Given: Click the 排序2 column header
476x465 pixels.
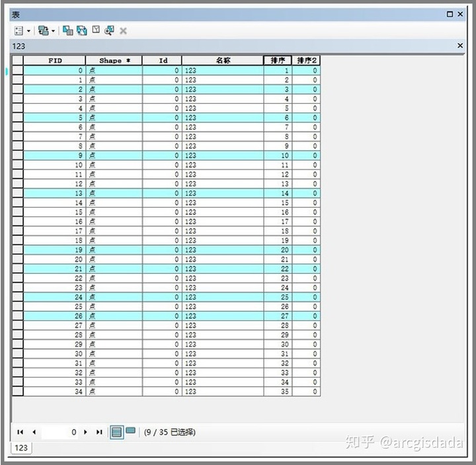Looking at the screenshot, I should point(306,60).
